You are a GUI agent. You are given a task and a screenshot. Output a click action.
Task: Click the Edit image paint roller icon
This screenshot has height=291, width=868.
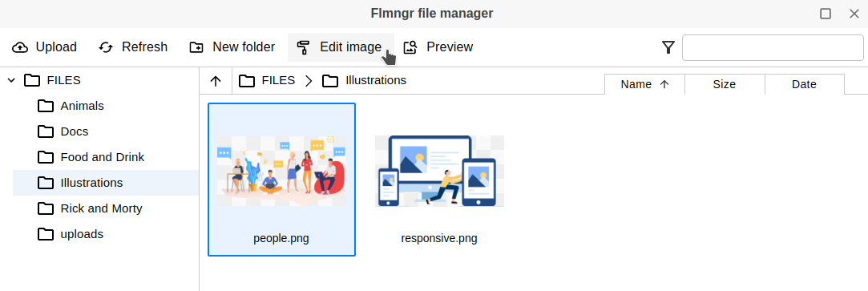click(303, 47)
